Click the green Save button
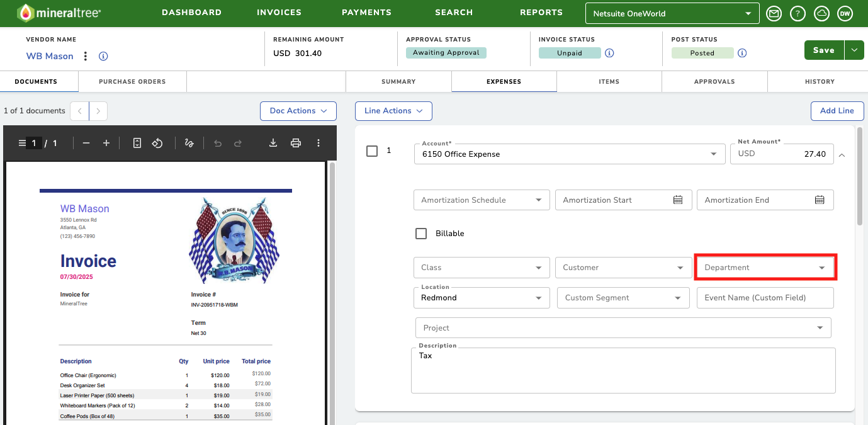 [824, 50]
